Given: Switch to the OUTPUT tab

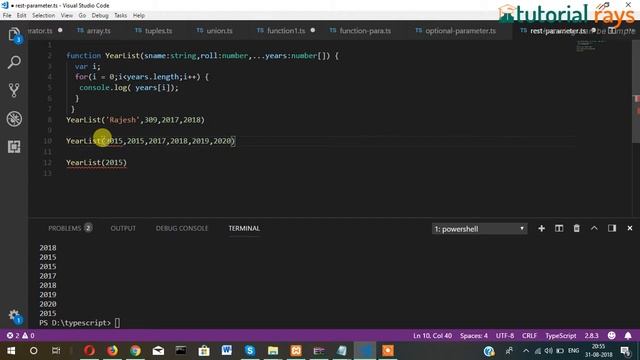Looking at the screenshot, I should tap(123, 228).
